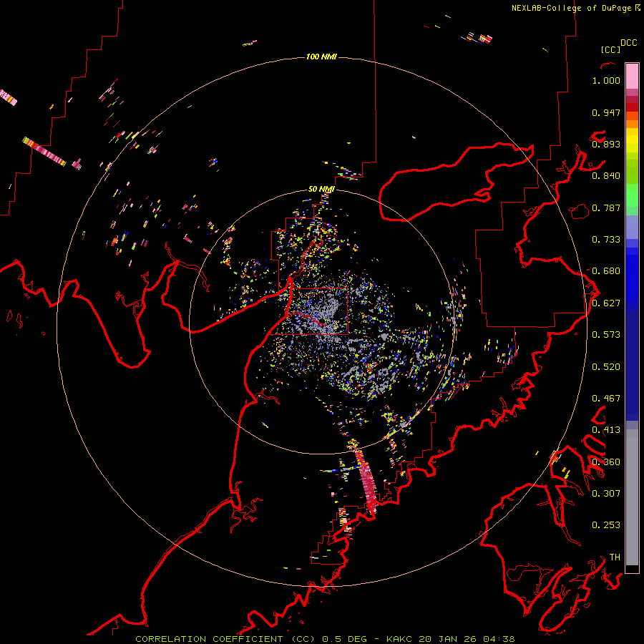Click the lavender color bar segment near 0.733
This screenshot has height=644, width=644.
(632, 227)
